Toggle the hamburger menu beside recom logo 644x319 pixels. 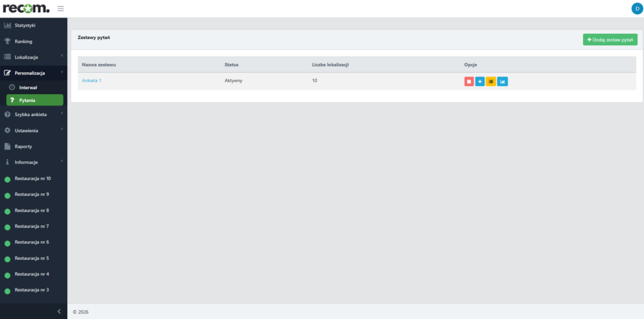[60, 8]
